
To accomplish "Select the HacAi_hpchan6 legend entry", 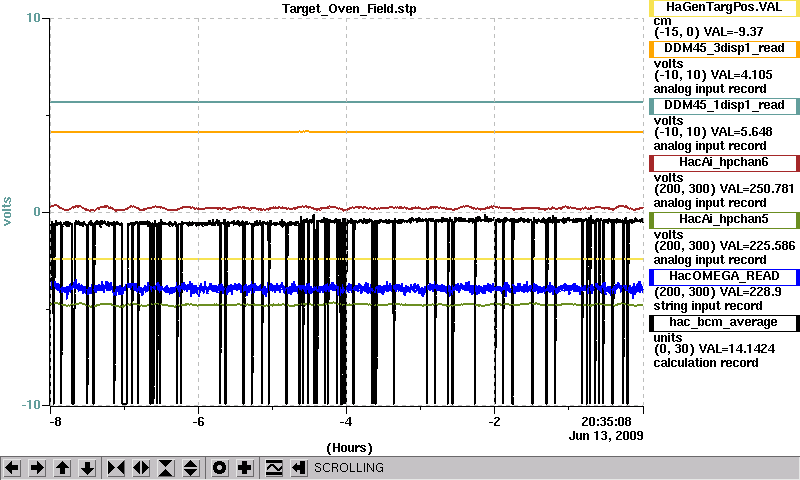I will (x=724, y=163).
